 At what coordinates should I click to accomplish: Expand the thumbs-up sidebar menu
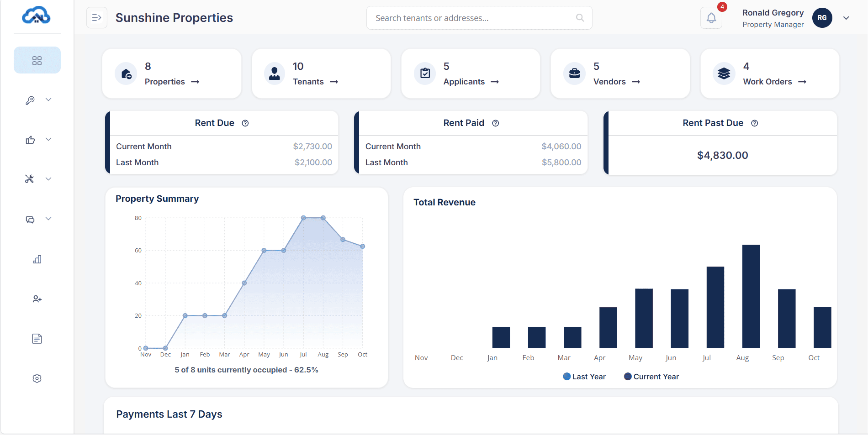[37, 140]
